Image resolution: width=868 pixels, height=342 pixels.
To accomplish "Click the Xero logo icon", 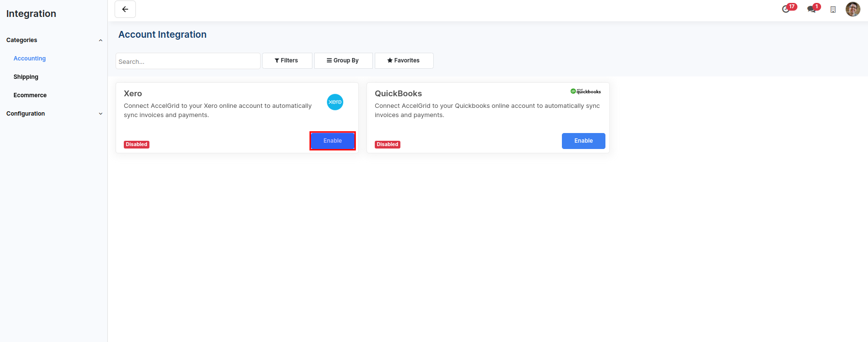I will (335, 102).
